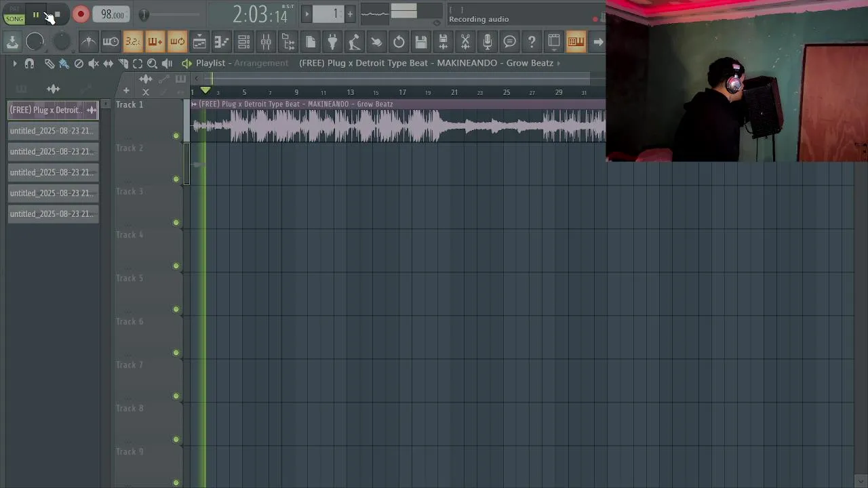The image size is (868, 488).
Task: Toggle wait-for-input before recording
Action: pos(111,42)
